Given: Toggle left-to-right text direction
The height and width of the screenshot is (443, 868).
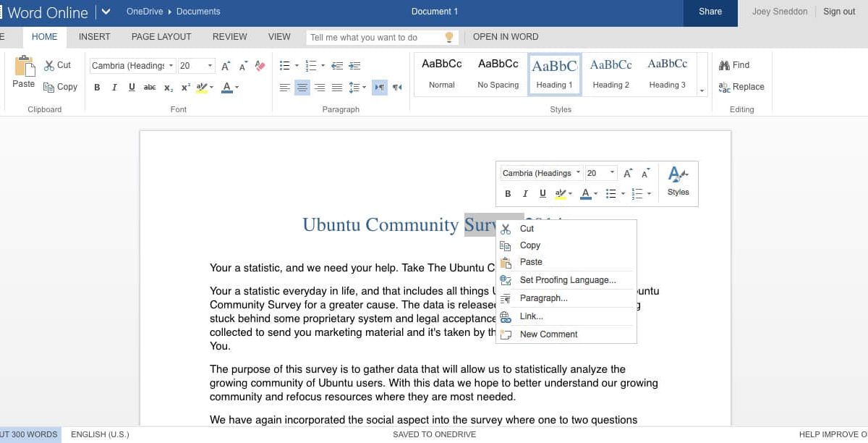Looking at the screenshot, I should 380,88.
